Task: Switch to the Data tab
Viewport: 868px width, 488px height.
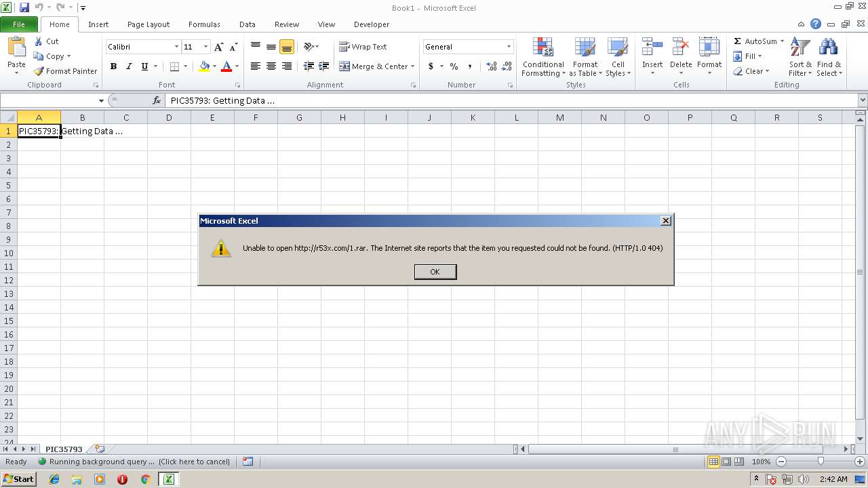Action: pyautogui.click(x=248, y=24)
